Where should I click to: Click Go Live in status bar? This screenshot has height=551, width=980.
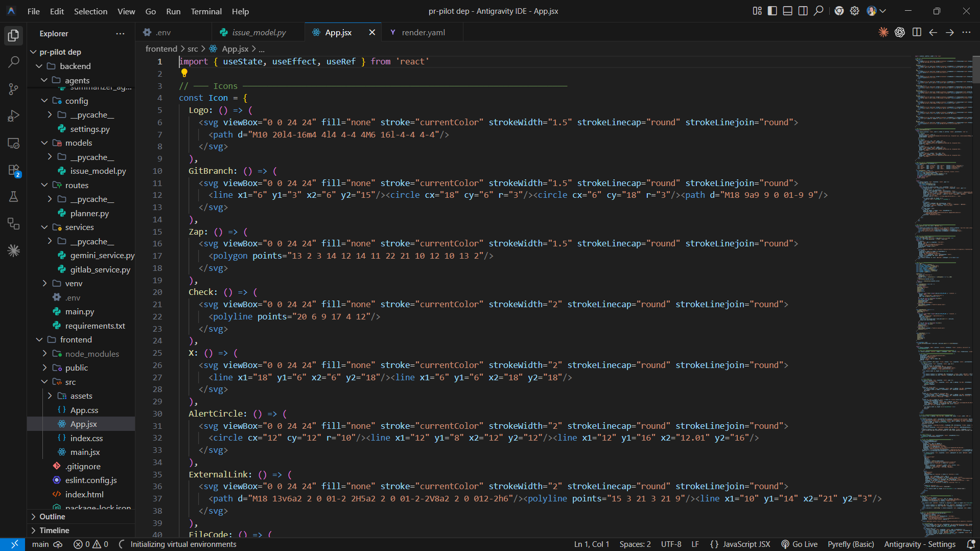pyautogui.click(x=799, y=544)
